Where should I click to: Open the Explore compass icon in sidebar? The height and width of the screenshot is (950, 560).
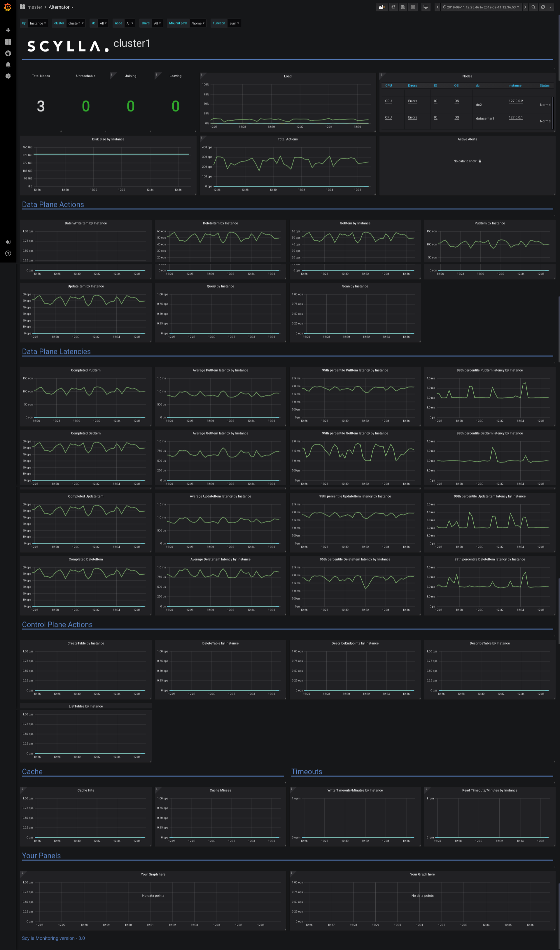pyautogui.click(x=8, y=53)
